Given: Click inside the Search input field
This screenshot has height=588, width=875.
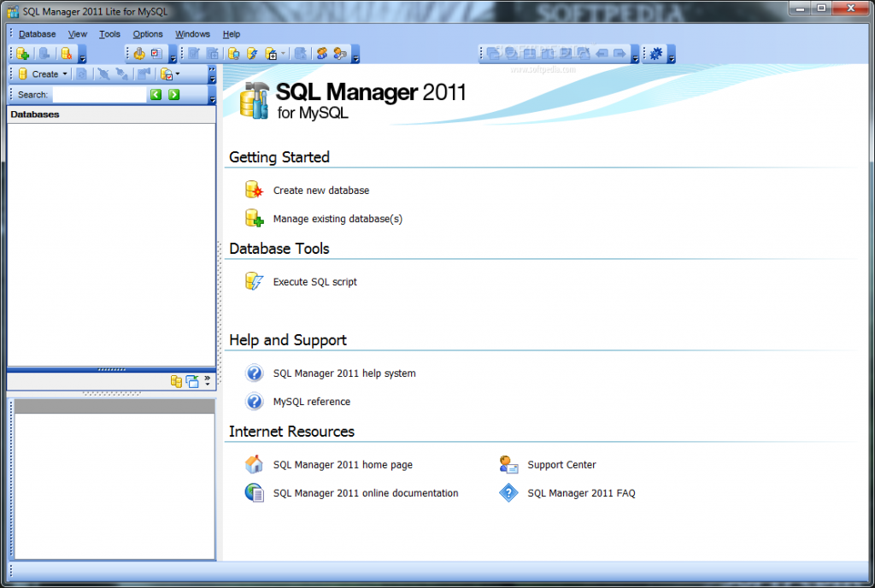Looking at the screenshot, I should tap(99, 95).
